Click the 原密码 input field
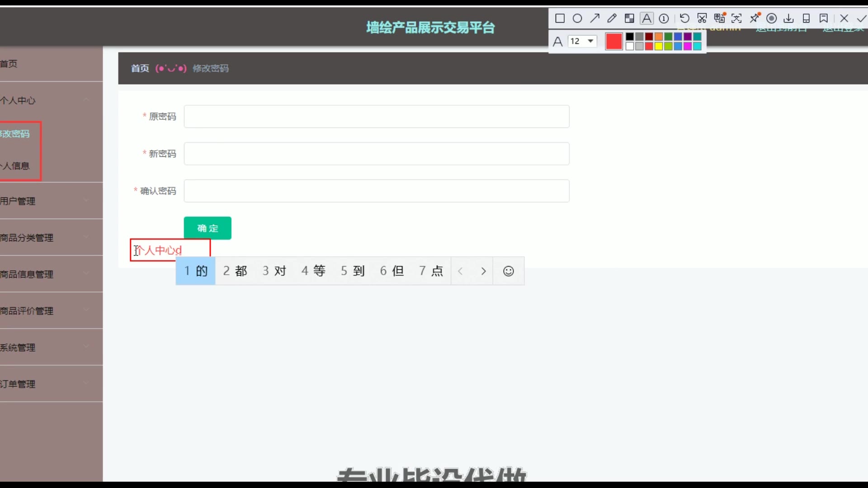 (x=376, y=117)
